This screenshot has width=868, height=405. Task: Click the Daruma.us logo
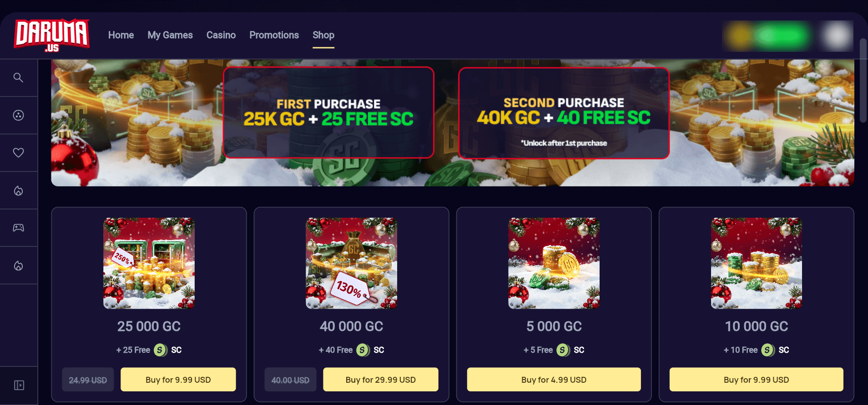point(52,35)
